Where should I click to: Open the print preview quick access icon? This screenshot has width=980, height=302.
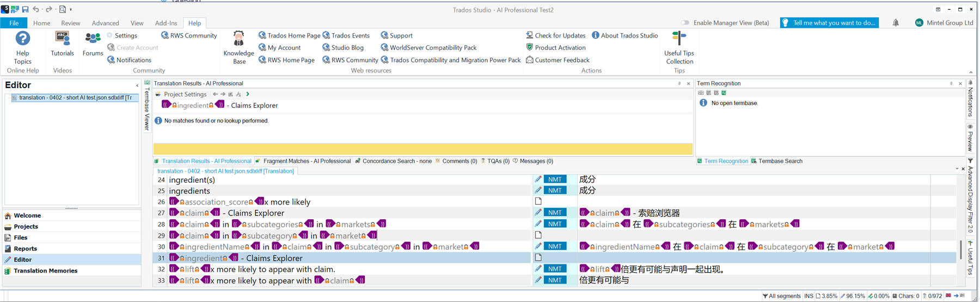point(62,9)
